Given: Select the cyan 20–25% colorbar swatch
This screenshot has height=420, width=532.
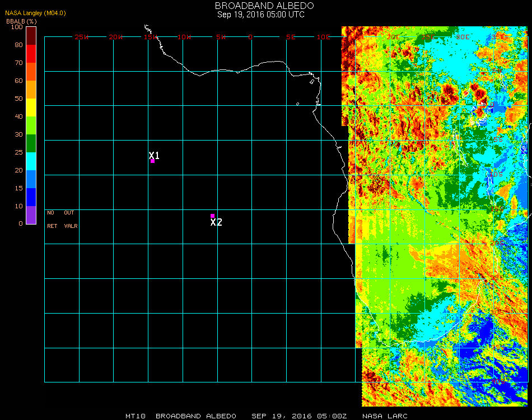Looking at the screenshot, I should point(31,161).
